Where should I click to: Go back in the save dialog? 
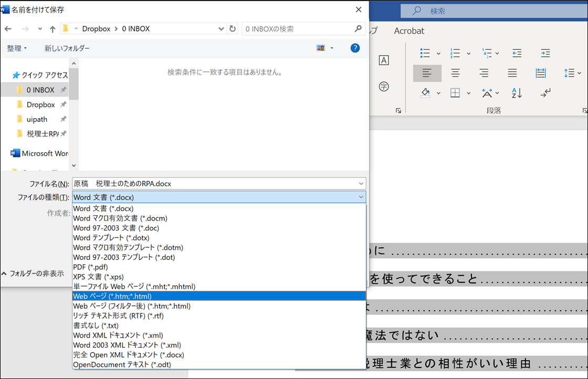pos(8,29)
